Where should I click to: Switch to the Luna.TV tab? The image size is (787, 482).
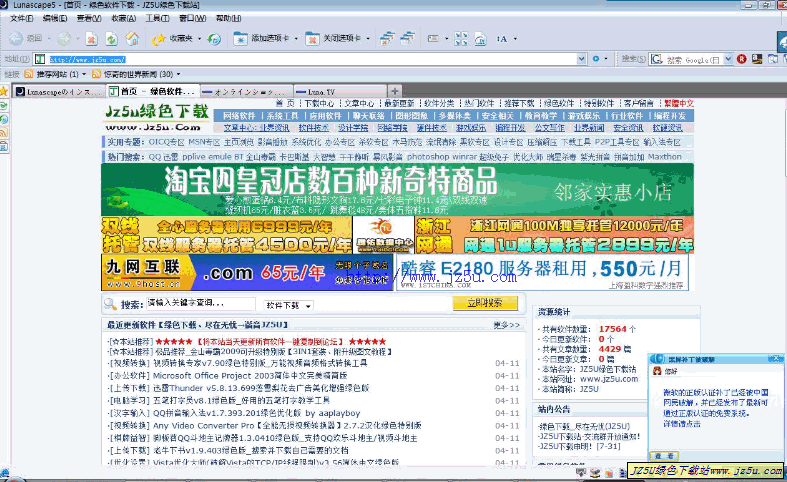pos(340,91)
